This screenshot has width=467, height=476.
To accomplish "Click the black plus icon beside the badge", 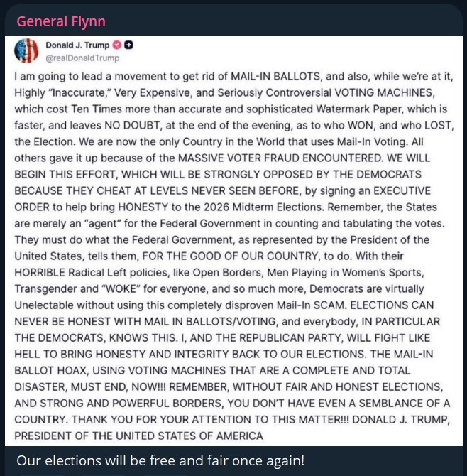I will [129, 45].
